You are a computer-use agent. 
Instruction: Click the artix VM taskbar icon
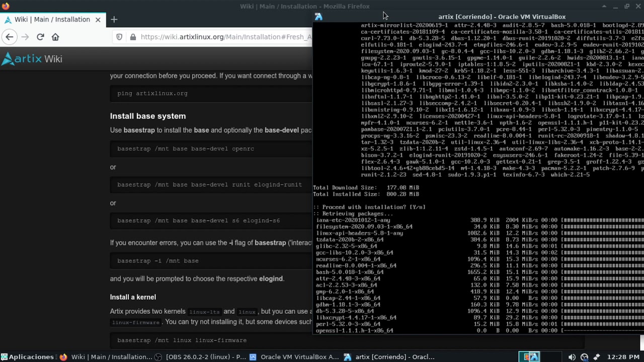(347, 357)
